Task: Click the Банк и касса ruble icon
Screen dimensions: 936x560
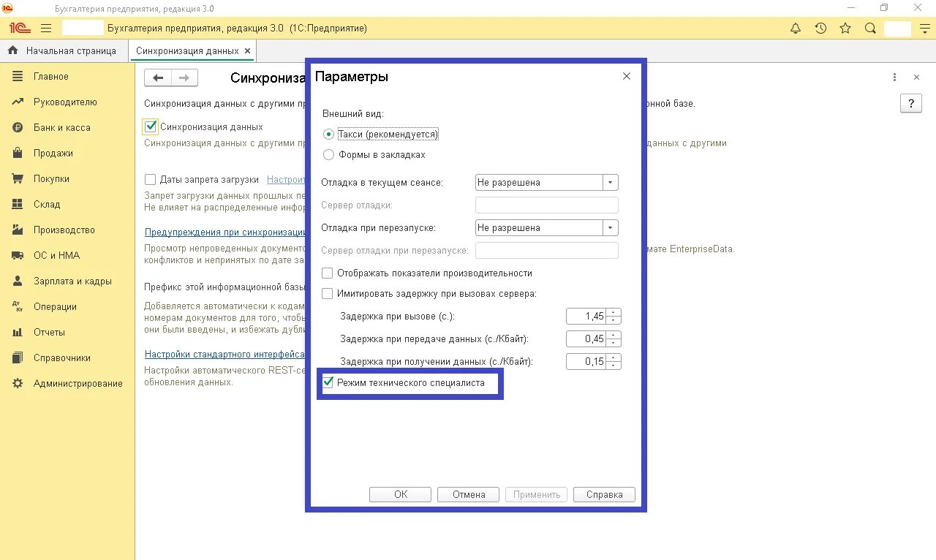Action: click(18, 128)
